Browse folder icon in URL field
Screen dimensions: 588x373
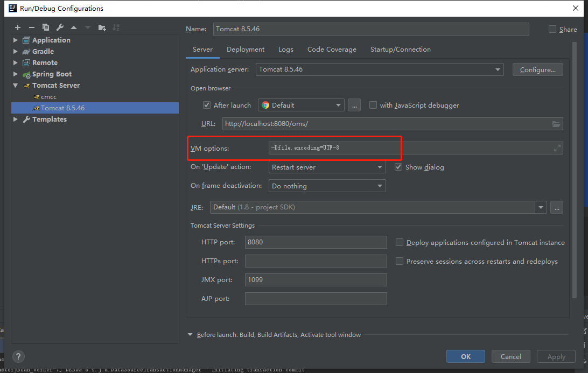coord(556,124)
